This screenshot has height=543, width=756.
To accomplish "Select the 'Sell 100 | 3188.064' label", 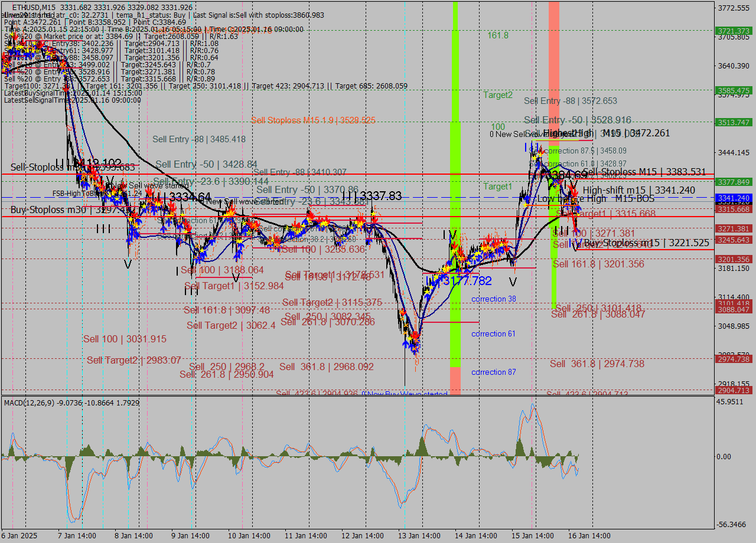I will point(222,270).
